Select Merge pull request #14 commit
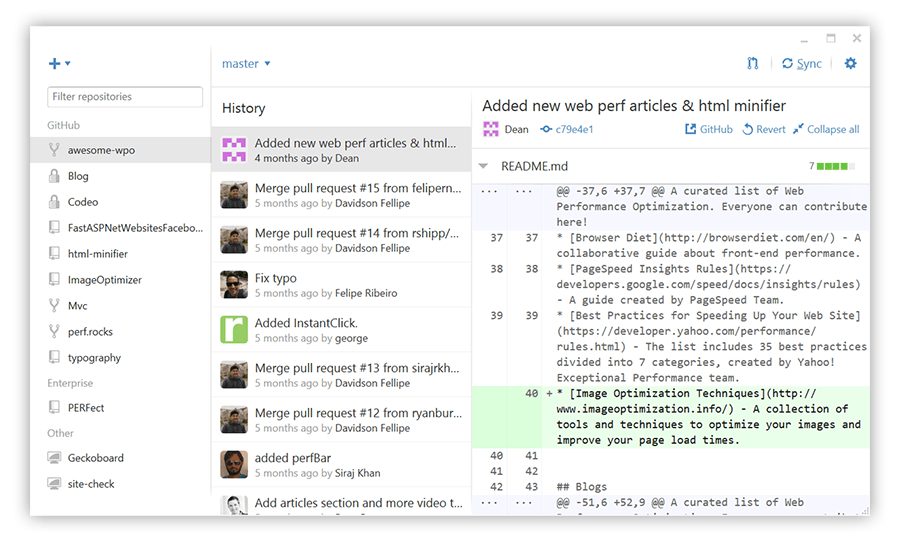Viewport: 900px width, 542px height. 342,240
